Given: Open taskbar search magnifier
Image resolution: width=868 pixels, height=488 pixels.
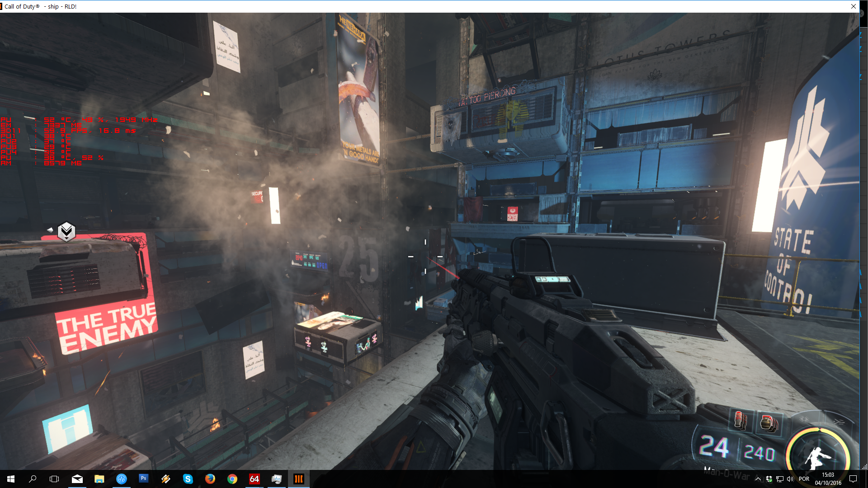Looking at the screenshot, I should 33,479.
